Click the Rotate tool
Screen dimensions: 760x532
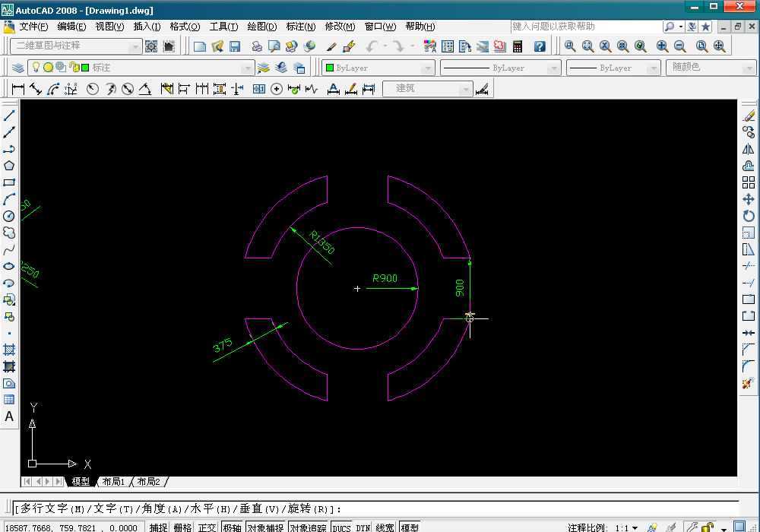tap(749, 216)
